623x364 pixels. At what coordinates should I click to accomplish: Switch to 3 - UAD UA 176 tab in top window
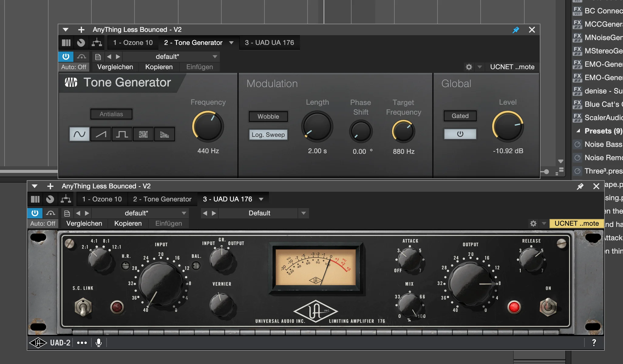(x=269, y=42)
